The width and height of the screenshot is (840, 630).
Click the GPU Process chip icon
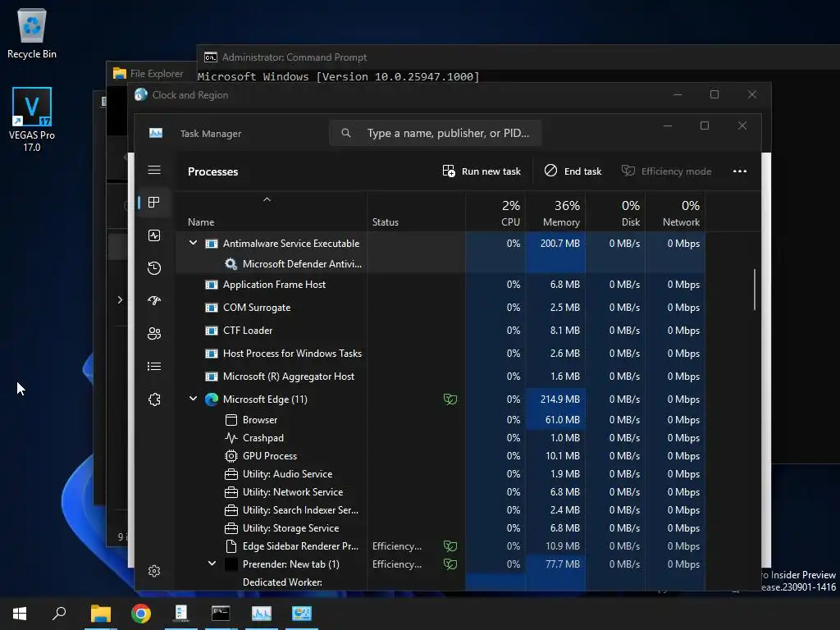pos(231,456)
